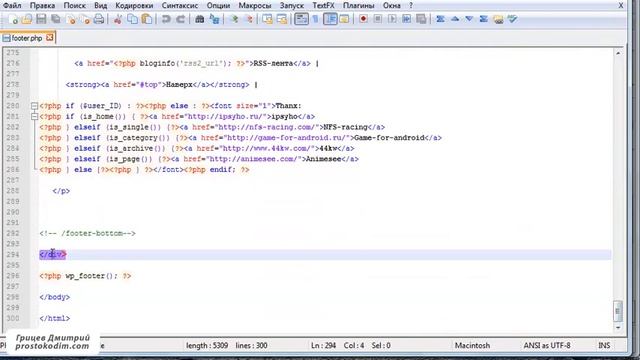Open the Опции menu

[218, 5]
